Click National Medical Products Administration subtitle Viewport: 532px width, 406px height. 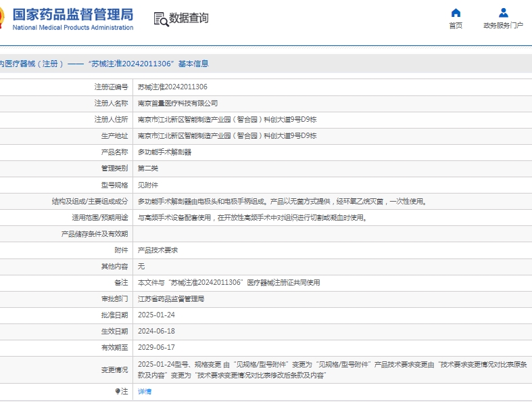[x=73, y=28]
